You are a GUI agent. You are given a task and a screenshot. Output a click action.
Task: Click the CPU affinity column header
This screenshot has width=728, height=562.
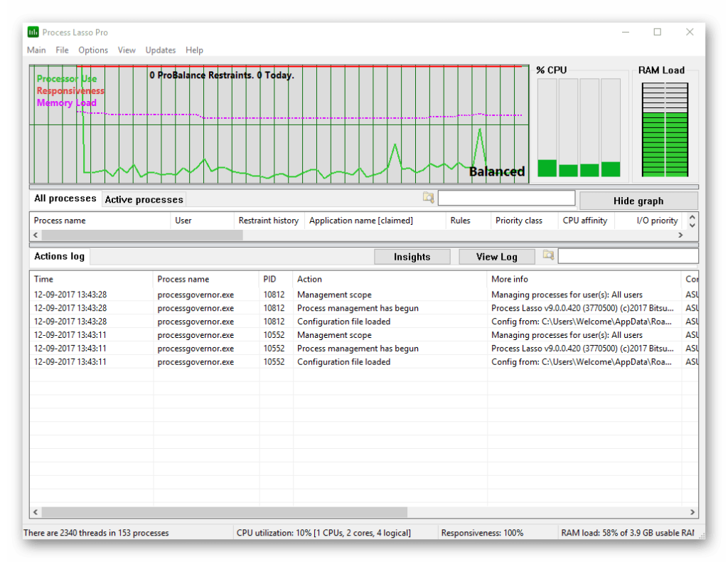(586, 221)
